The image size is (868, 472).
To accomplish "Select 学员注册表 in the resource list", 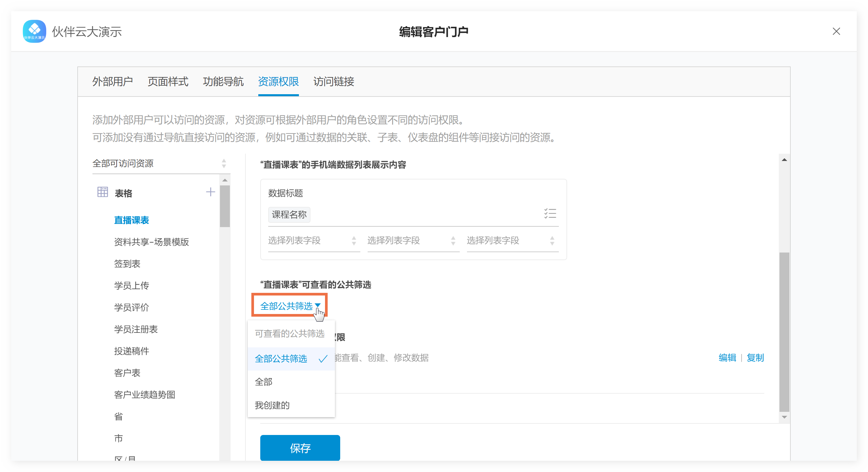I will tap(136, 329).
